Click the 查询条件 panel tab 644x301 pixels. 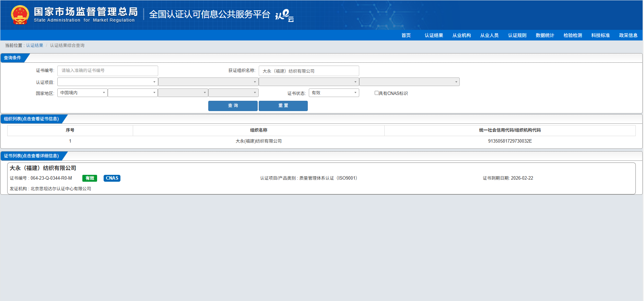coord(13,58)
